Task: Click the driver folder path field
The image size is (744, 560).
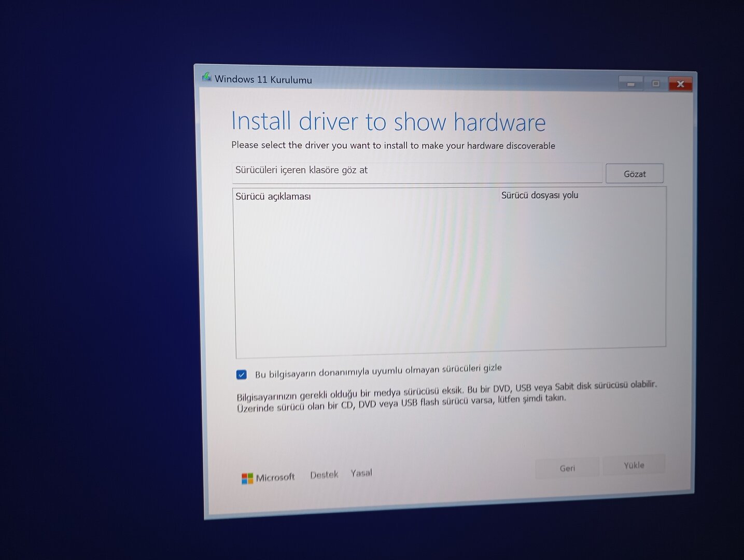Action: (x=417, y=172)
